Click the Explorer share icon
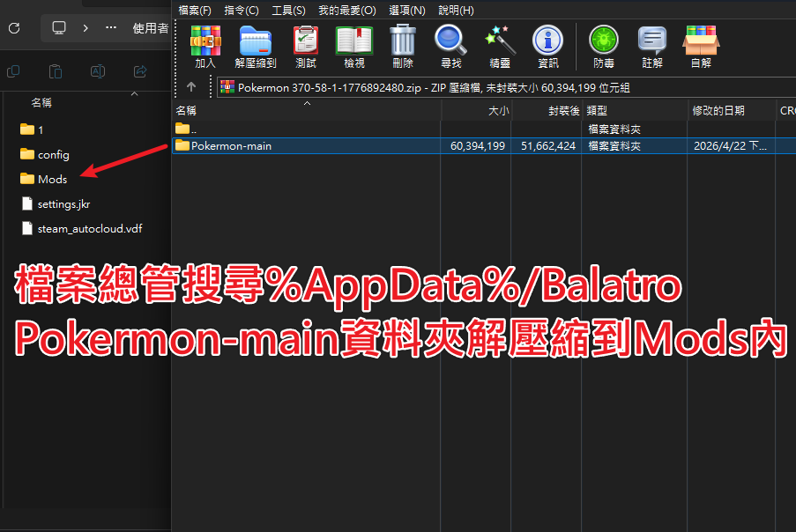 pyautogui.click(x=140, y=71)
